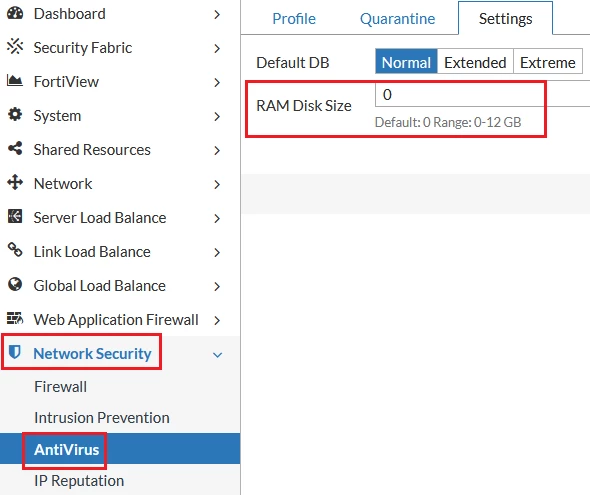Click the Network arrows icon
590x495 pixels.
(x=15, y=182)
